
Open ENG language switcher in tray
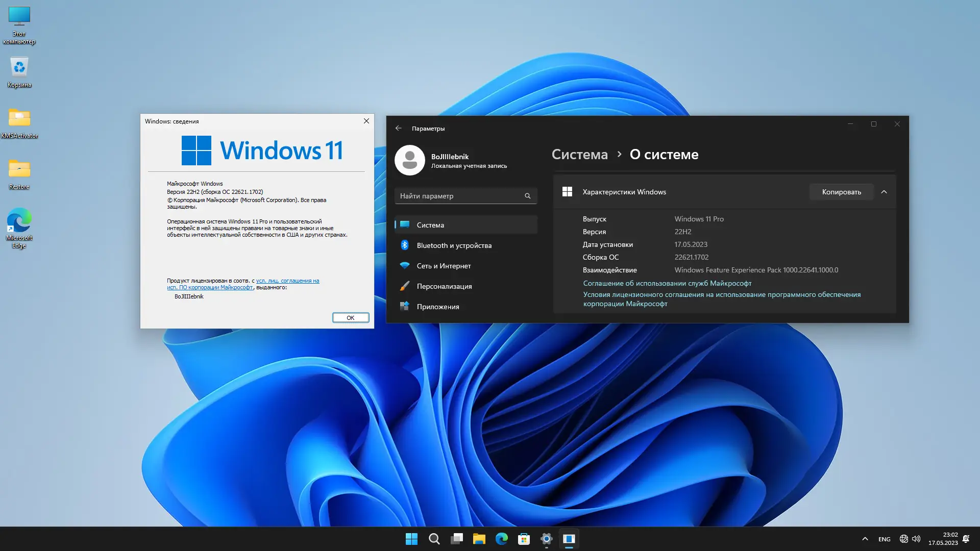coord(884,539)
